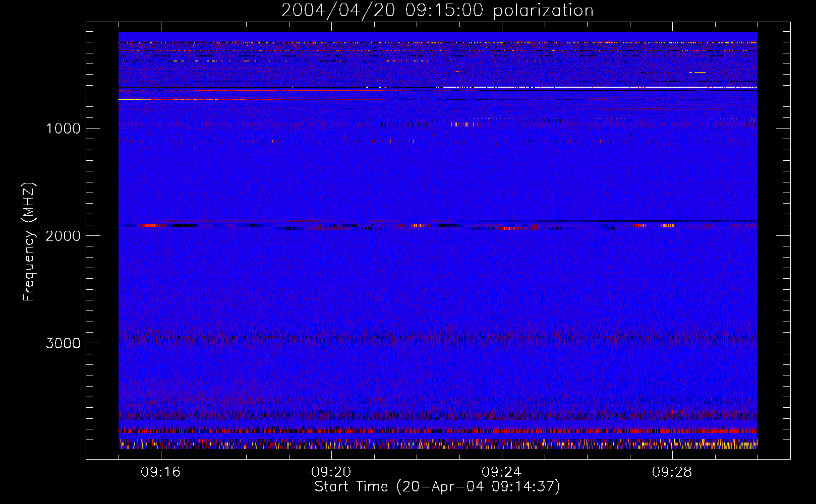Screen dimensions: 816x504
Task: Click the "Start Time (20-Apr-04 09:14:37)" axis label
Action: point(437,487)
